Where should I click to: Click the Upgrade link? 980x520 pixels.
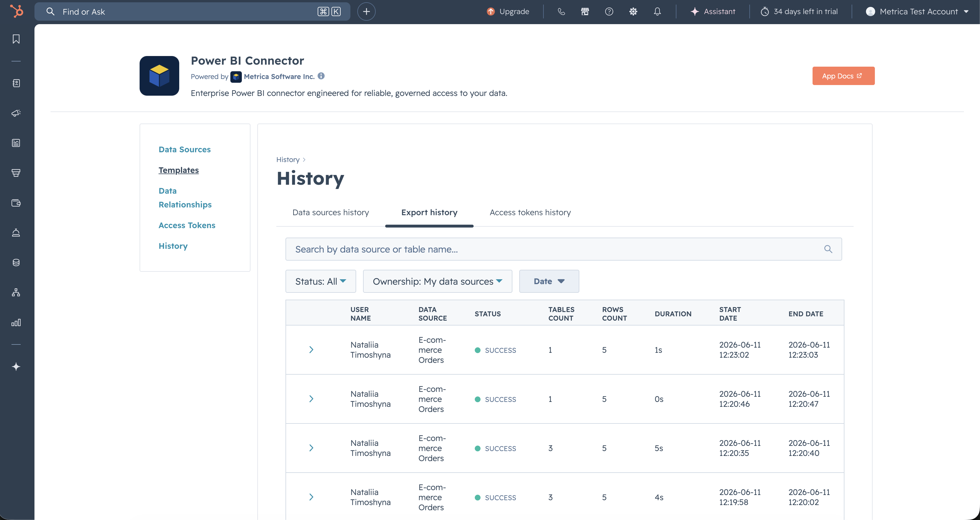click(x=514, y=11)
